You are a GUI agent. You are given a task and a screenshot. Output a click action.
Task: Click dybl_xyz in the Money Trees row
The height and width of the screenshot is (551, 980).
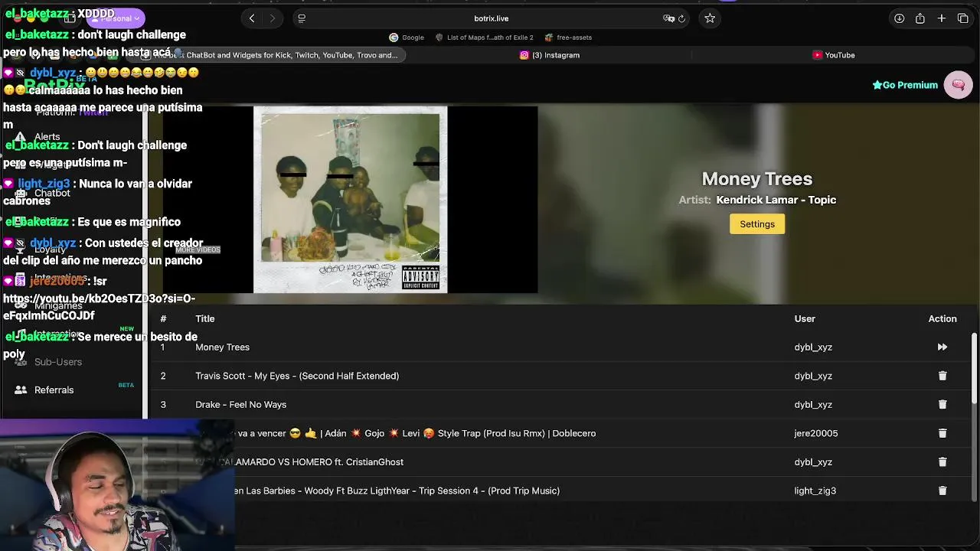(x=813, y=347)
